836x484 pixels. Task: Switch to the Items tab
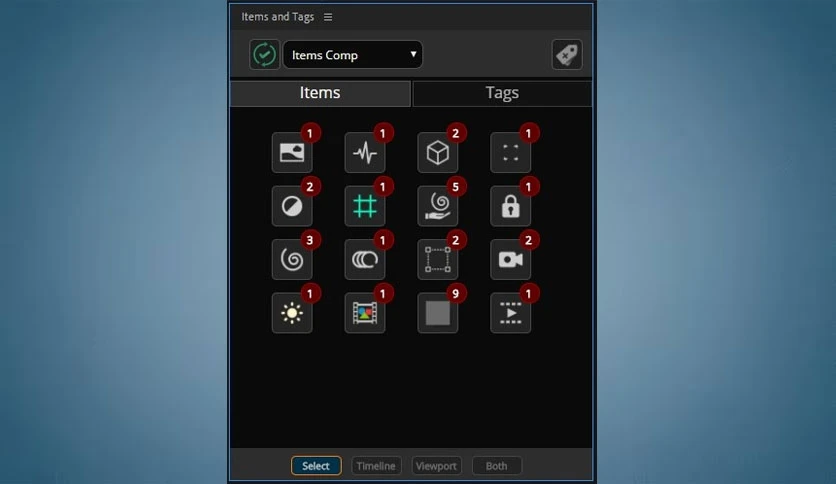(320, 93)
